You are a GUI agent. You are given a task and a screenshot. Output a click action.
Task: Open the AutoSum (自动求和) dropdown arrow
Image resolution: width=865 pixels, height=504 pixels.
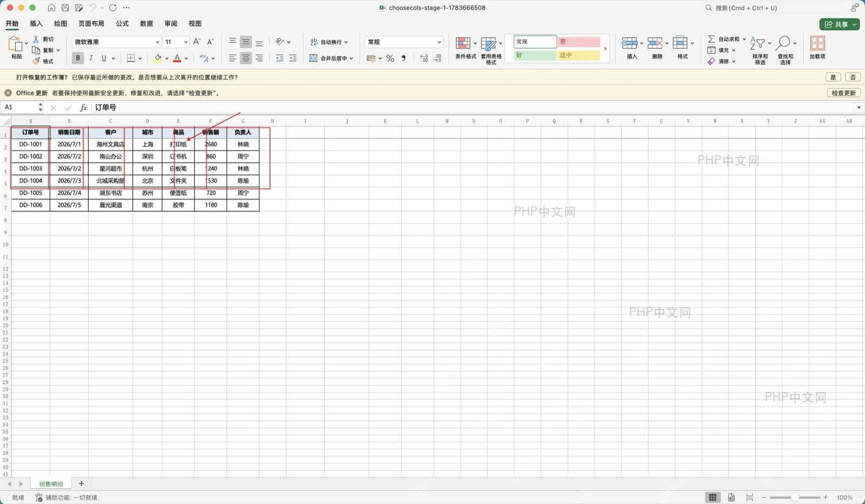pos(744,39)
